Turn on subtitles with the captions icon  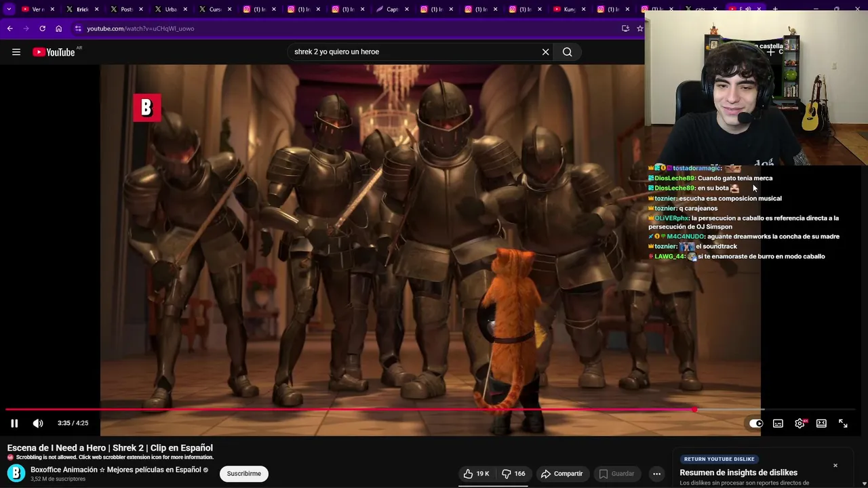click(778, 424)
